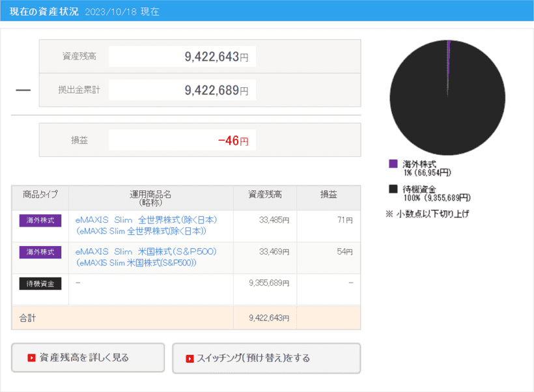Screen dimensions: 534x392
Task: Click the red arrow icon on スイッチング button
Action: [190, 357]
